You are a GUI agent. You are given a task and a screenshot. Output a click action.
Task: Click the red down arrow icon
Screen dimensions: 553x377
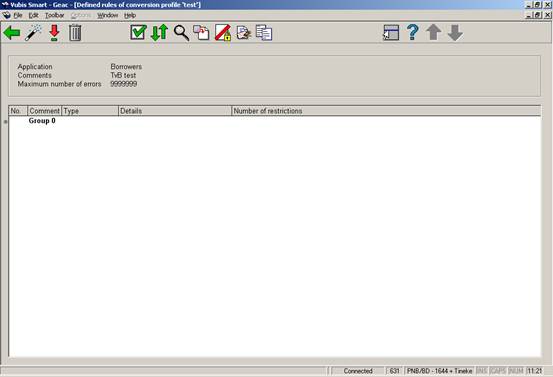click(x=54, y=33)
